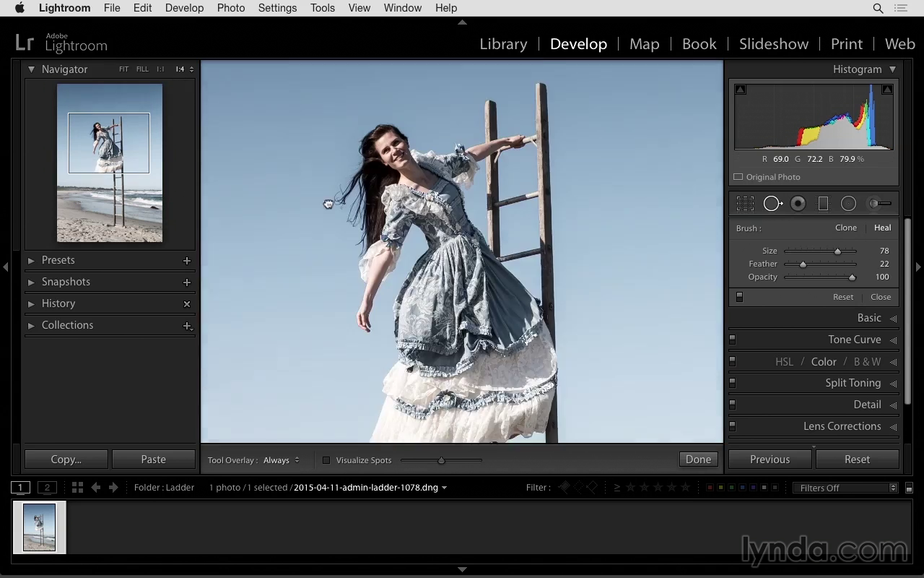The image size is (924, 578).
Task: Go back with the left arrow in filmstrip bar
Action: click(x=95, y=488)
